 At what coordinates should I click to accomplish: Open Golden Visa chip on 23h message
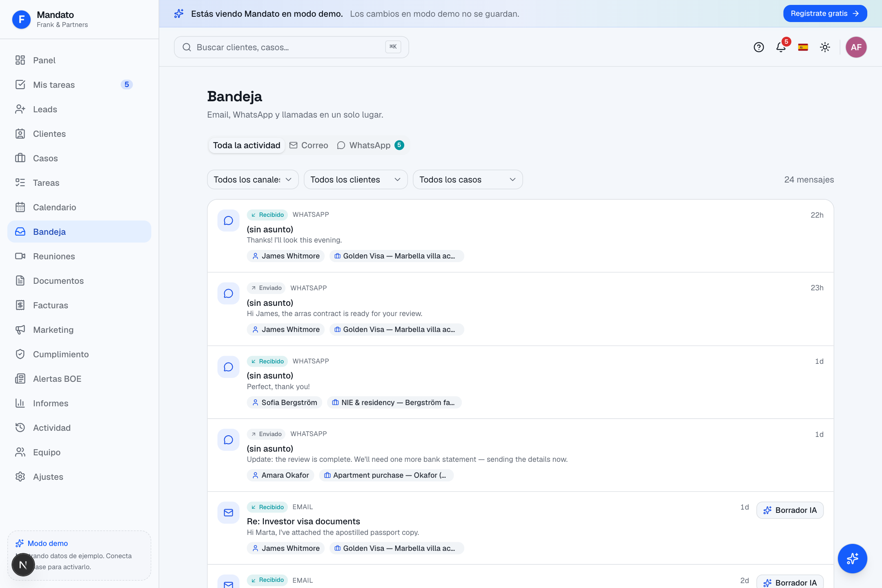point(397,330)
